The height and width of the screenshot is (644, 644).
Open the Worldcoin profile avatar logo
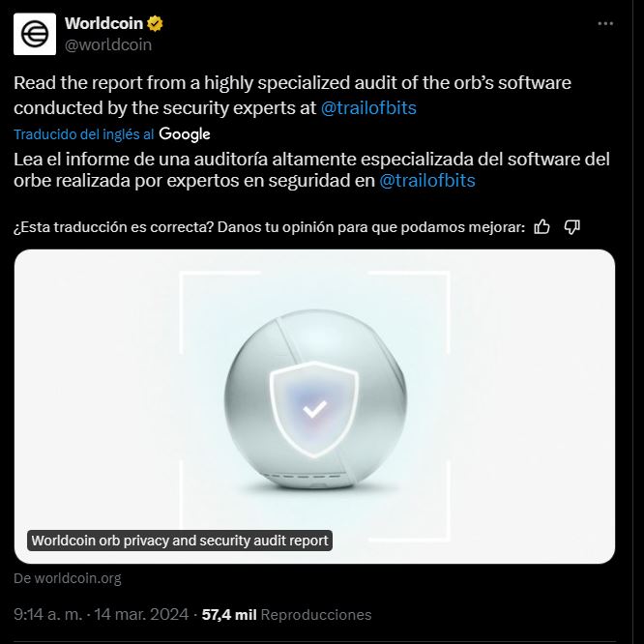pyautogui.click(x=35, y=34)
